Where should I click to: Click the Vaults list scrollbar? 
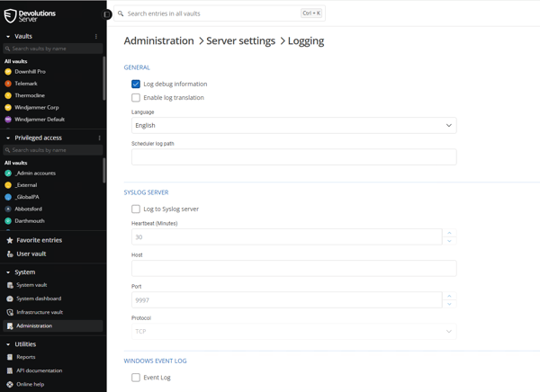point(104,78)
